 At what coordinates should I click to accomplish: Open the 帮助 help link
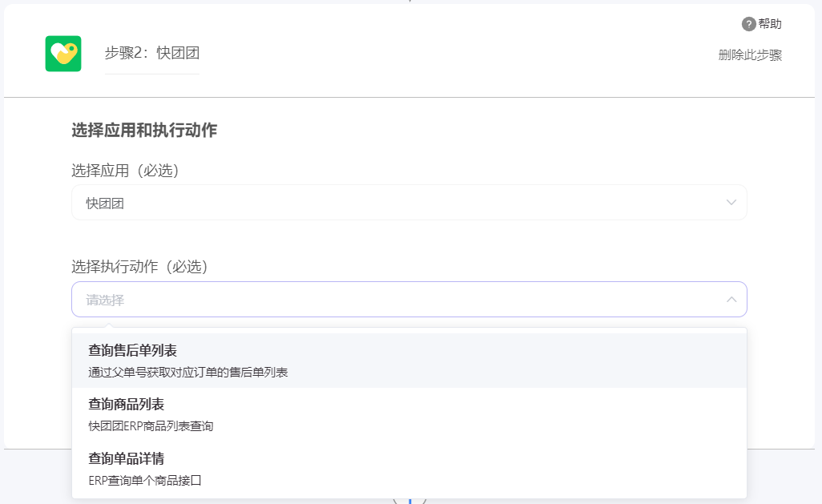coord(770,24)
